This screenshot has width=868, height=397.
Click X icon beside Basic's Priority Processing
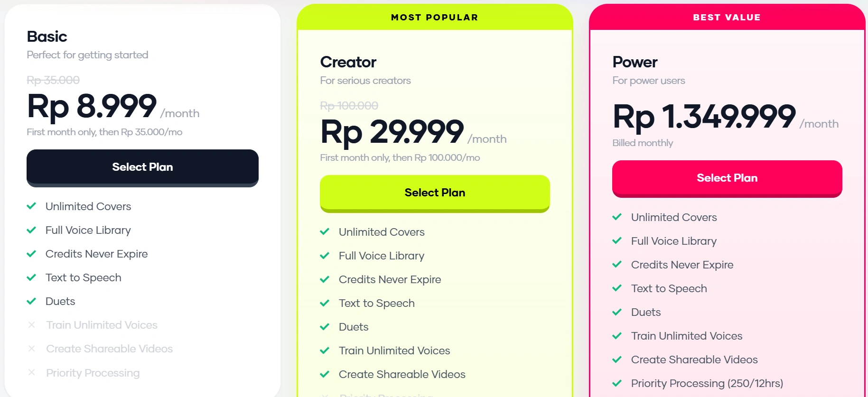[x=32, y=373]
